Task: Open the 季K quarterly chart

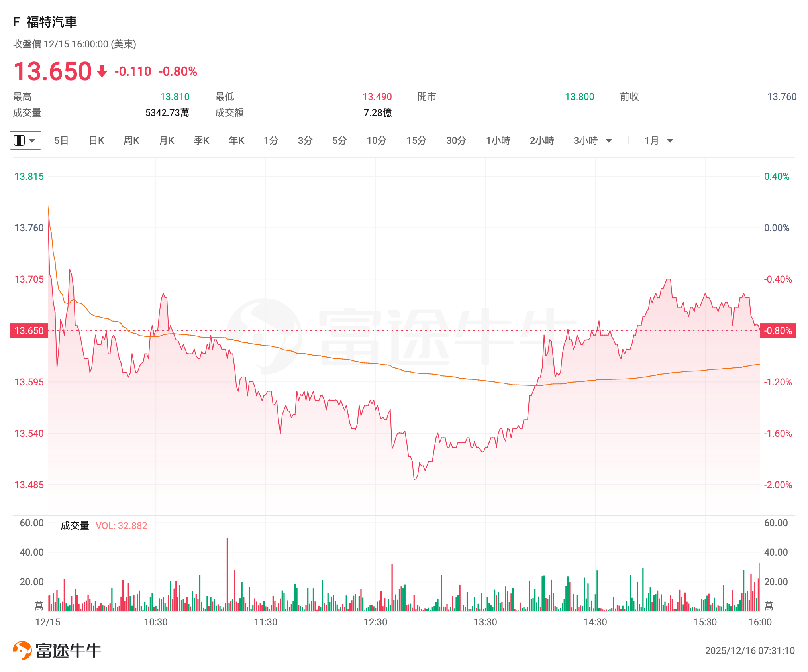Action: pos(202,141)
